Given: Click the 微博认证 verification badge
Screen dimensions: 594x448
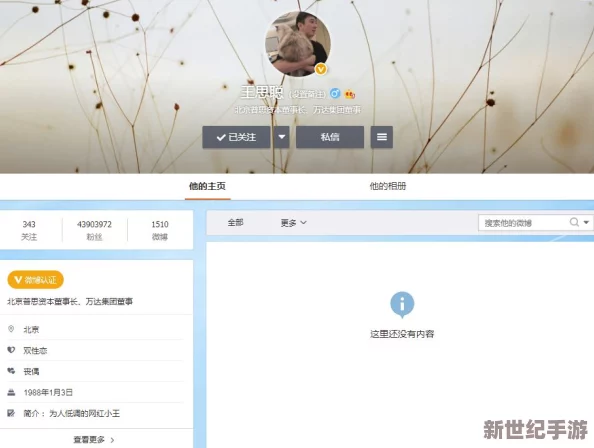Looking at the screenshot, I should pyautogui.click(x=36, y=280).
